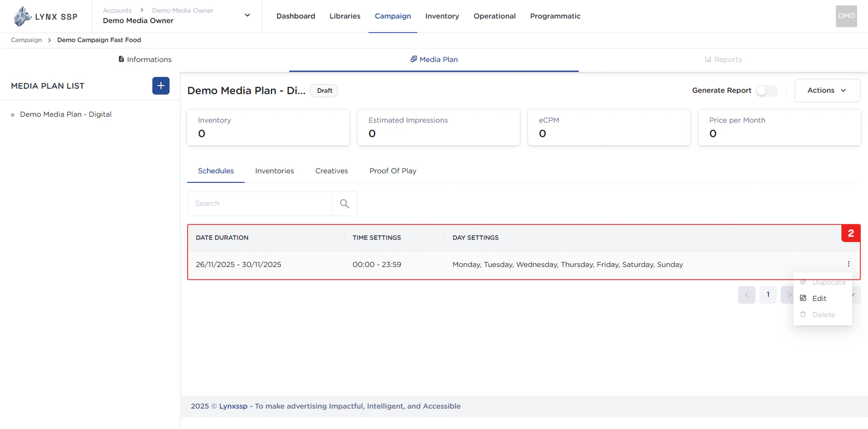Open the Operational menu

(x=495, y=16)
